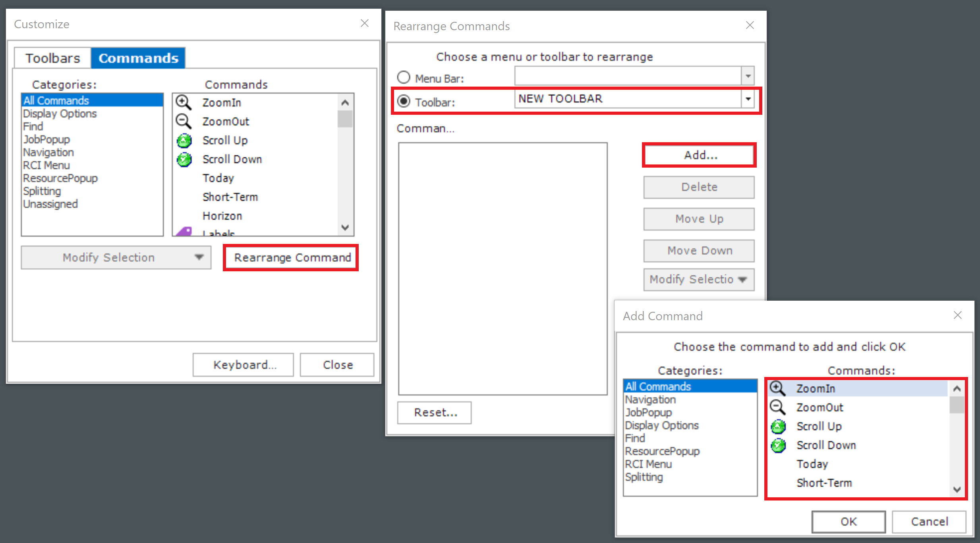Click ZoomIn magnifier icon in Customize commands list
The width and height of the screenshot is (980, 543).
[184, 102]
